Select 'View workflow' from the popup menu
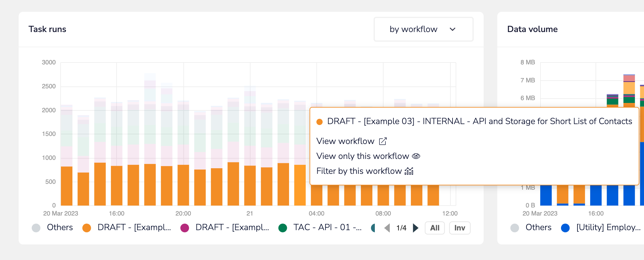 click(x=345, y=141)
